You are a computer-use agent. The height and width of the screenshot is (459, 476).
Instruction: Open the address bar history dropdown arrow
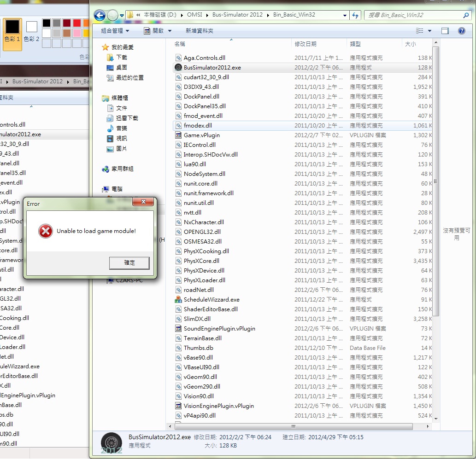click(345, 15)
